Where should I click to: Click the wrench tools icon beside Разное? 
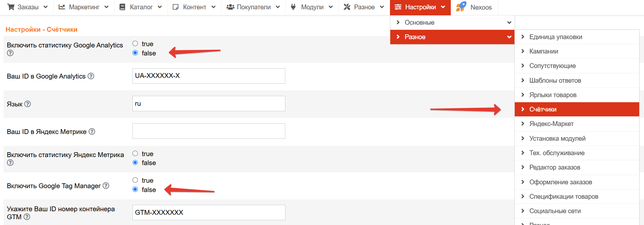[x=347, y=7]
